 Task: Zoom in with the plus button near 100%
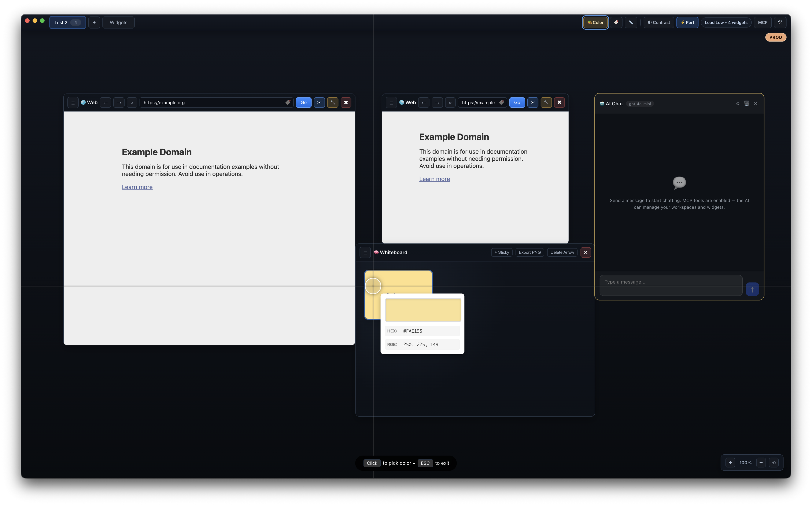(730, 462)
